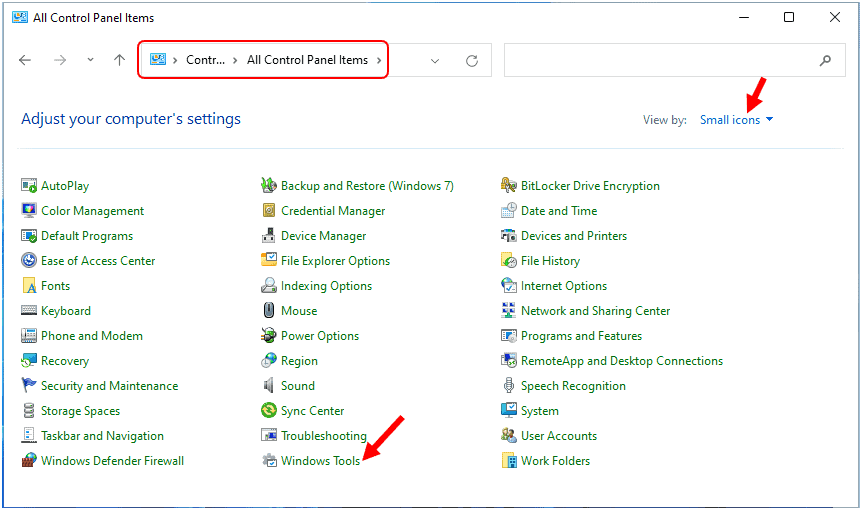This screenshot has width=864, height=512.
Task: Click the Internet Options icon
Action: pyautogui.click(x=509, y=285)
